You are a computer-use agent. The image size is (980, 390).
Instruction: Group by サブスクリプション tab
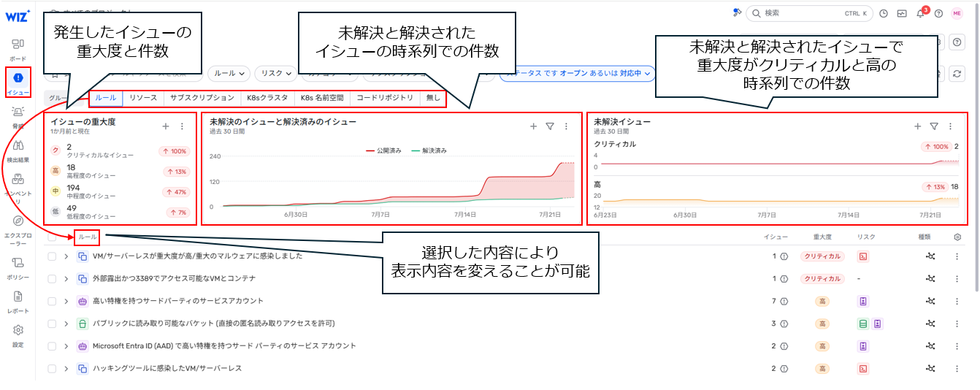pos(202,98)
